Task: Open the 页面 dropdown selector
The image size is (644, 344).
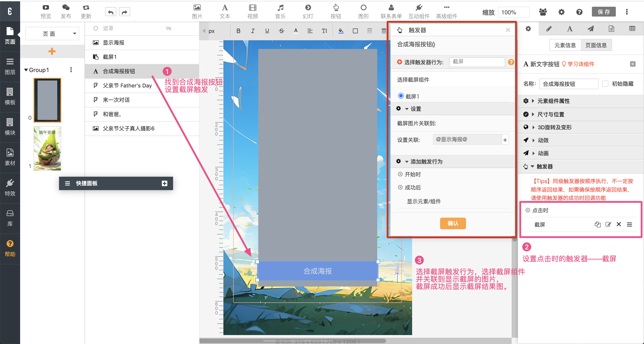Action: point(52,34)
